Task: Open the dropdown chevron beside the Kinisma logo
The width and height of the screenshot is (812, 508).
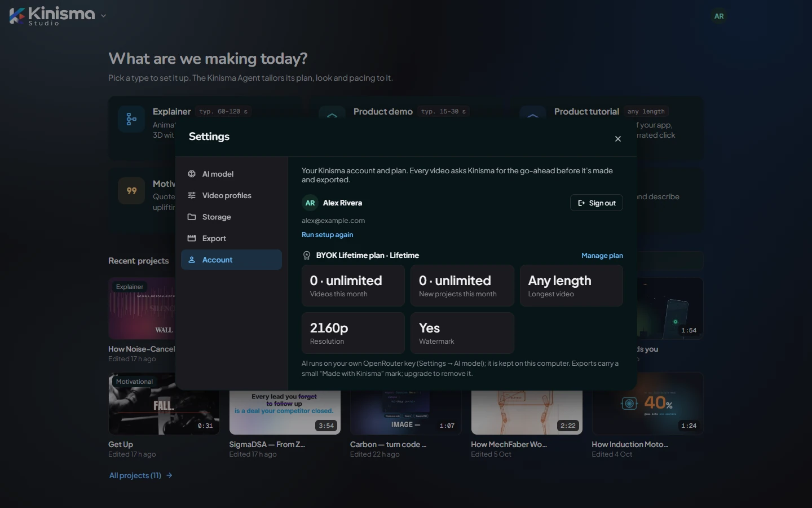Action: pos(103,16)
